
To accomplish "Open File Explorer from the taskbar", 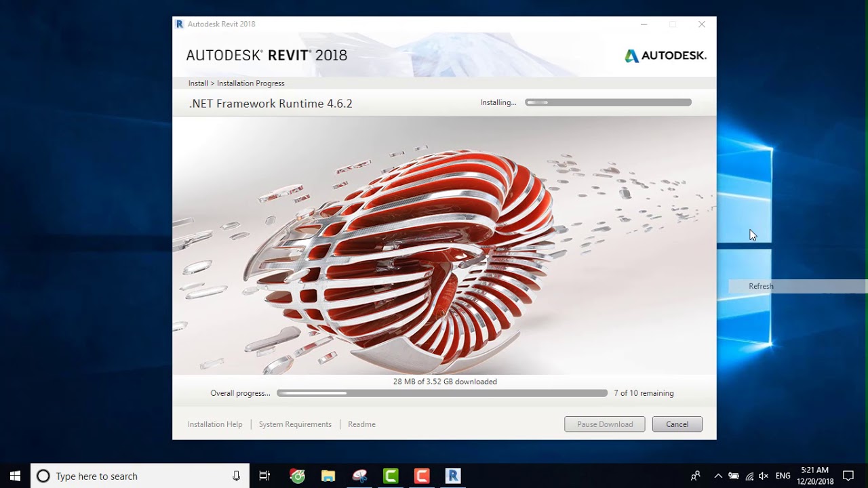I will click(328, 476).
